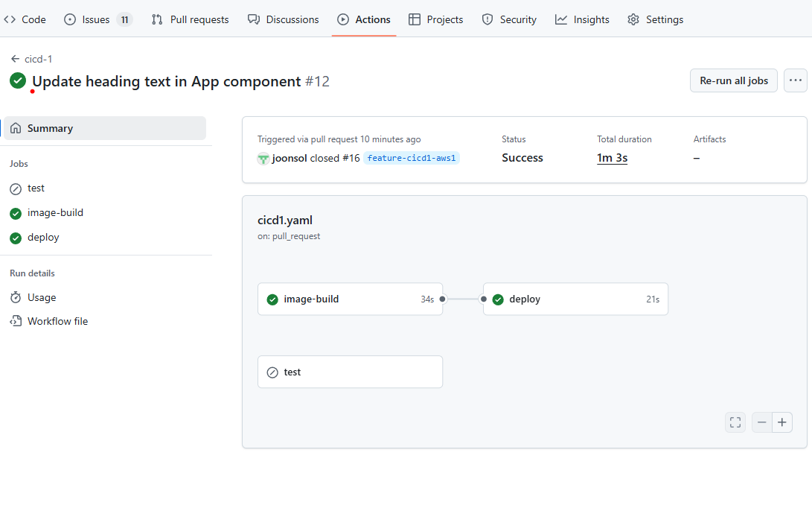Select Summary in left sidebar
The width and height of the screenshot is (812, 511).
coord(50,128)
